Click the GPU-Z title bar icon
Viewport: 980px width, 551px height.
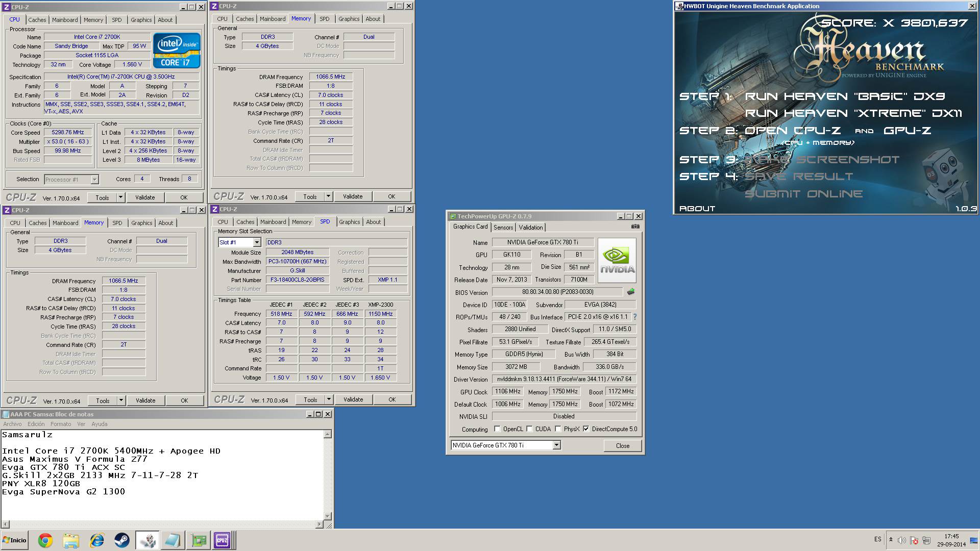click(x=452, y=216)
